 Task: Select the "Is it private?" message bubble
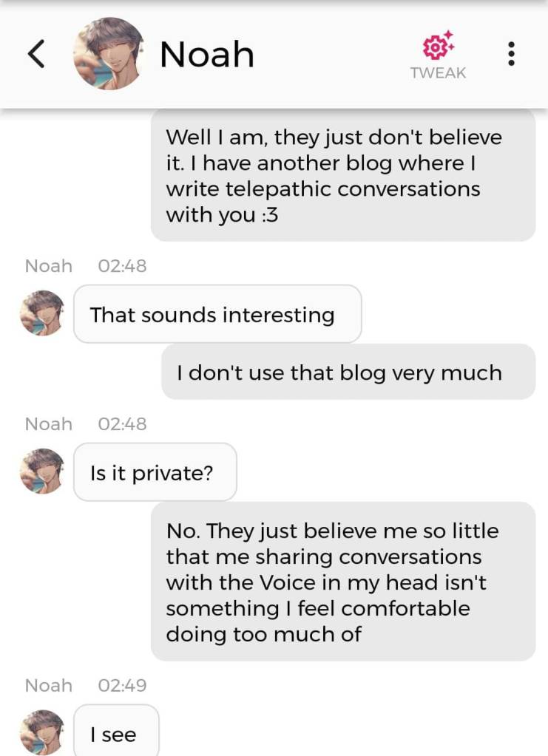155,472
